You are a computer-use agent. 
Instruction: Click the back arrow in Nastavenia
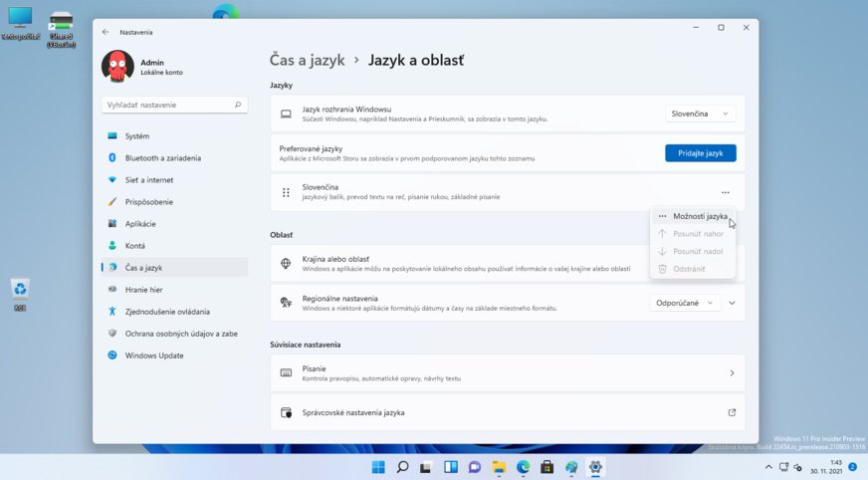click(x=106, y=32)
